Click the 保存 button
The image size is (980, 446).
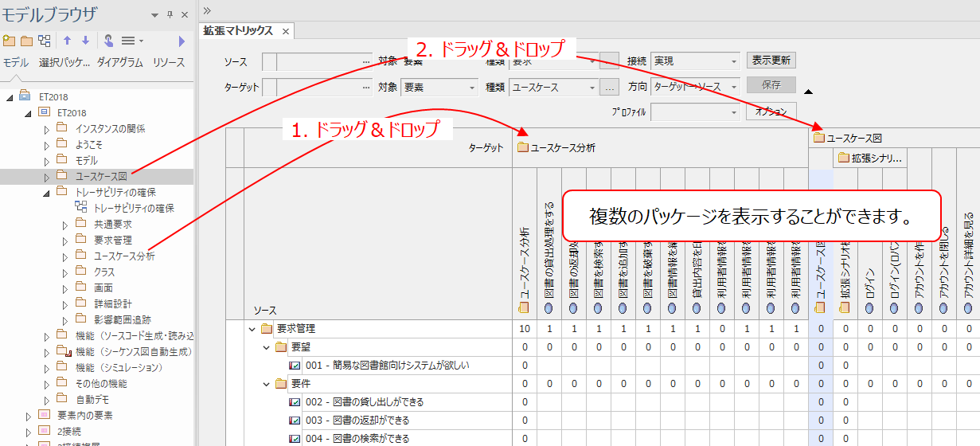[x=771, y=85]
